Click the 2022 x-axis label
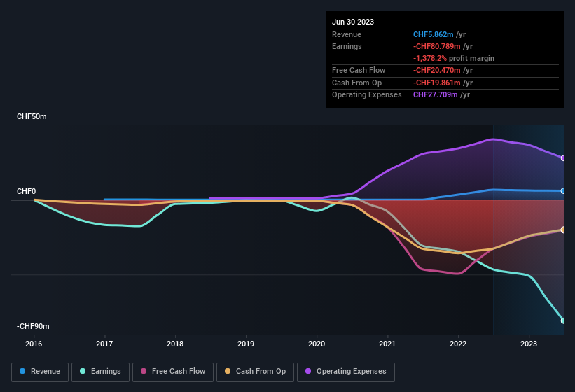 458,344
